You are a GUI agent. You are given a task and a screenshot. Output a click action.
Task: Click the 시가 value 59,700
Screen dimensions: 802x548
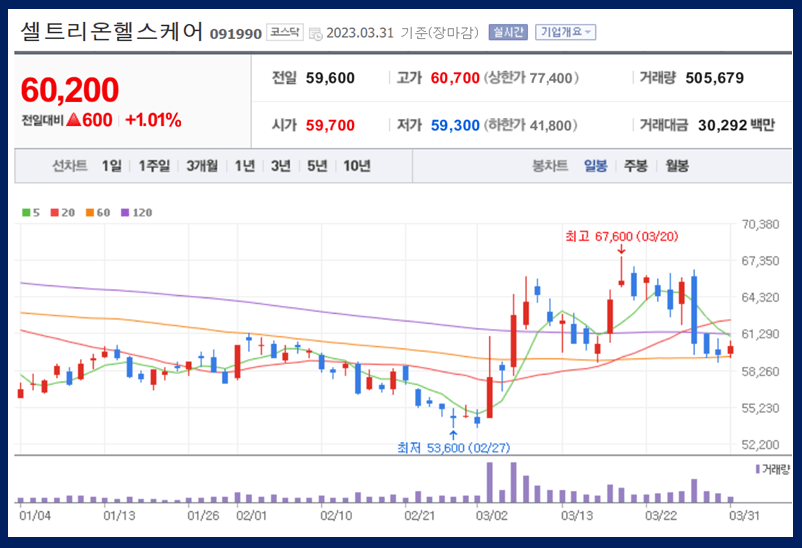(x=330, y=125)
